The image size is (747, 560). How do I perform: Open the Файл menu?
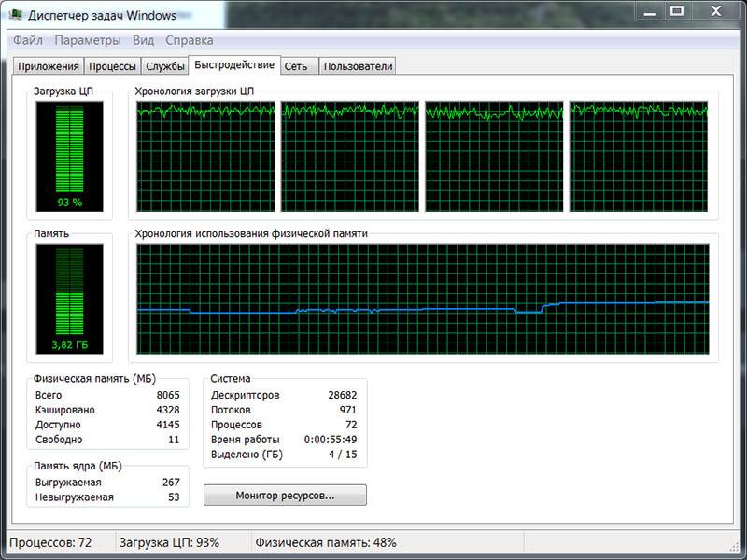pyautogui.click(x=28, y=40)
